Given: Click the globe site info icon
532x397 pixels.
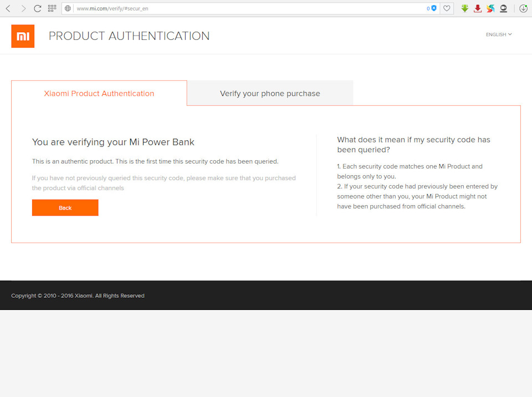Looking at the screenshot, I should coord(68,8).
